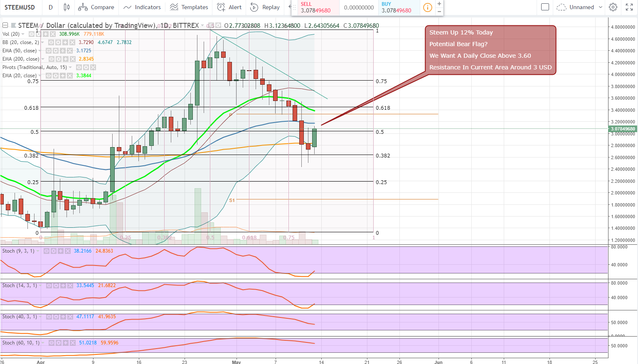Hide the Stoch (9, 3, 1) pane

pyautogui.click(x=47, y=251)
